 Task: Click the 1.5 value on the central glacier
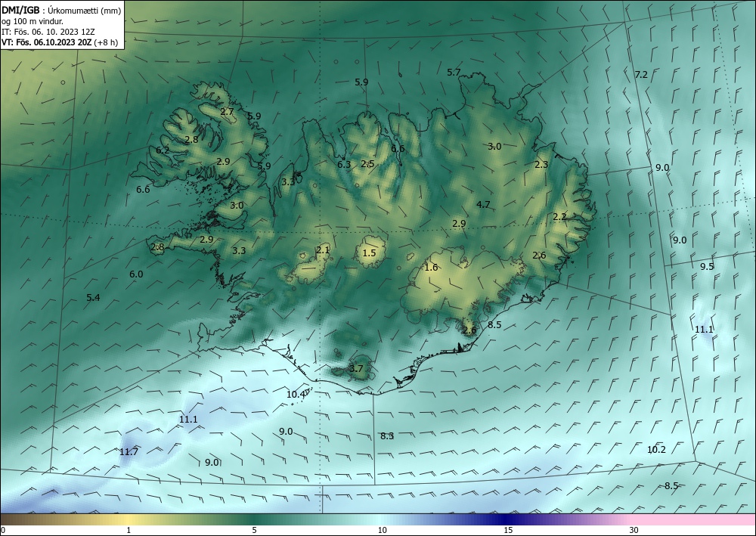[369, 253]
